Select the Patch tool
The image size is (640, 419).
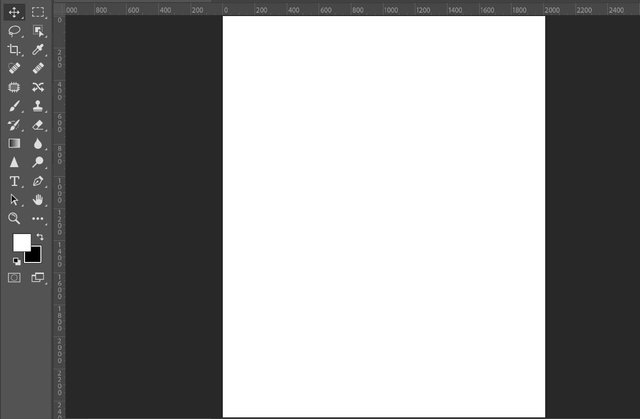click(x=14, y=87)
